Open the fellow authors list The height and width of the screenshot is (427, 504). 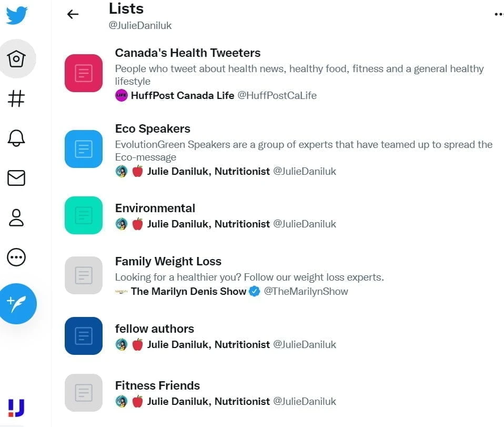coord(155,329)
